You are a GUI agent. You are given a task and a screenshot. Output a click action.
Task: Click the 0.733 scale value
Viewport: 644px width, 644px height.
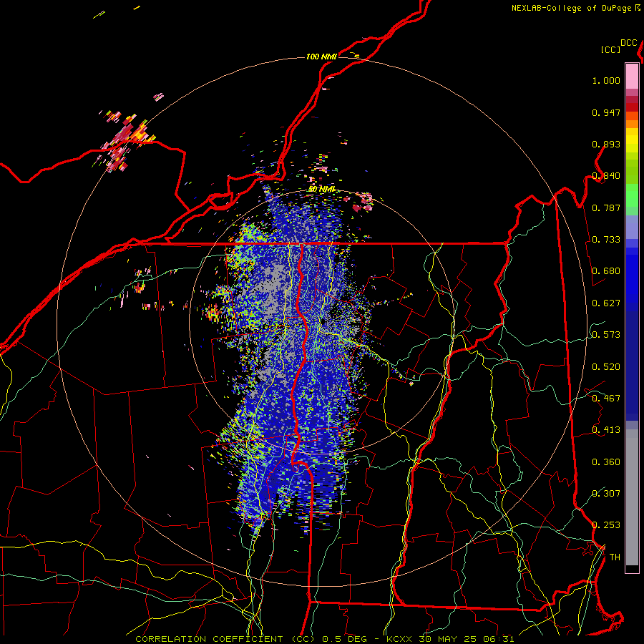pos(606,240)
